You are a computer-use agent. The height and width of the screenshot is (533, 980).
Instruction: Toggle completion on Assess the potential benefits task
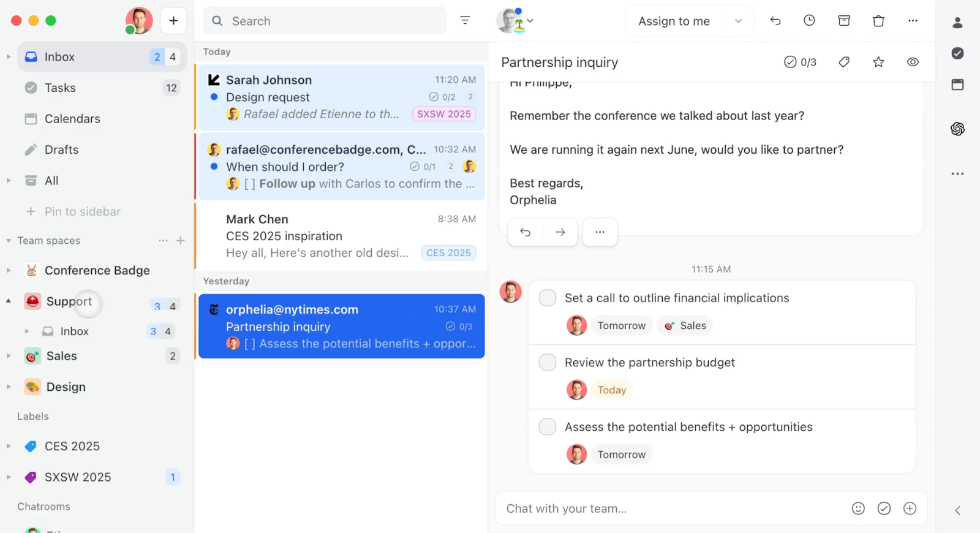click(547, 426)
